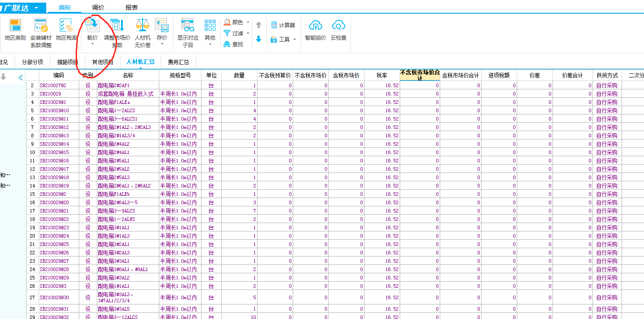This screenshot has height=319, width=644.
Task: Select name cell 配电箱3～9ALCS
Action: tap(128, 211)
